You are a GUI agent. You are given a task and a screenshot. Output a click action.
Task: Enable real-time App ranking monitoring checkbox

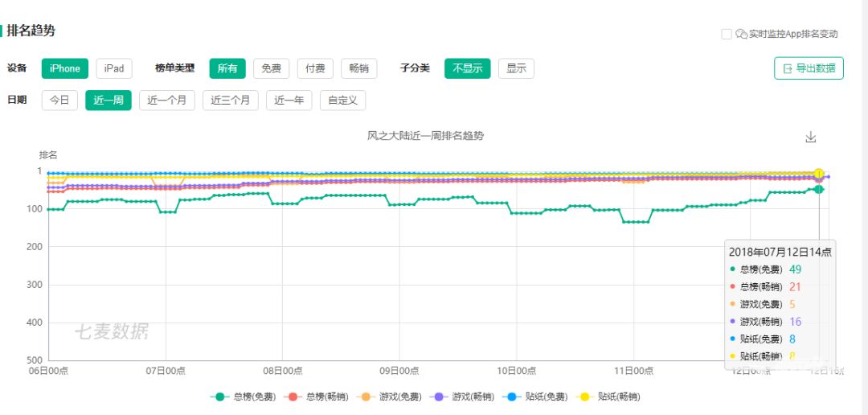(727, 34)
